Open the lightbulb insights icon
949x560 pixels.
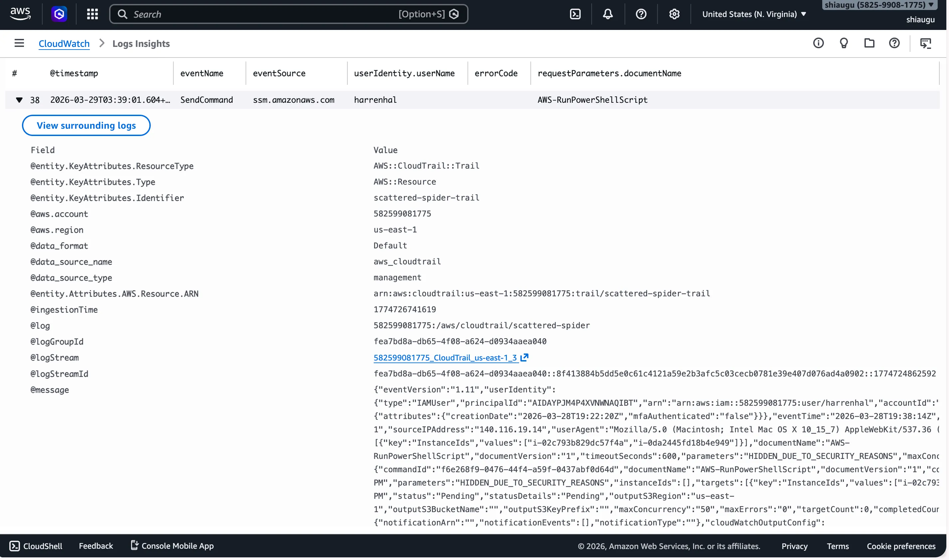tap(844, 43)
